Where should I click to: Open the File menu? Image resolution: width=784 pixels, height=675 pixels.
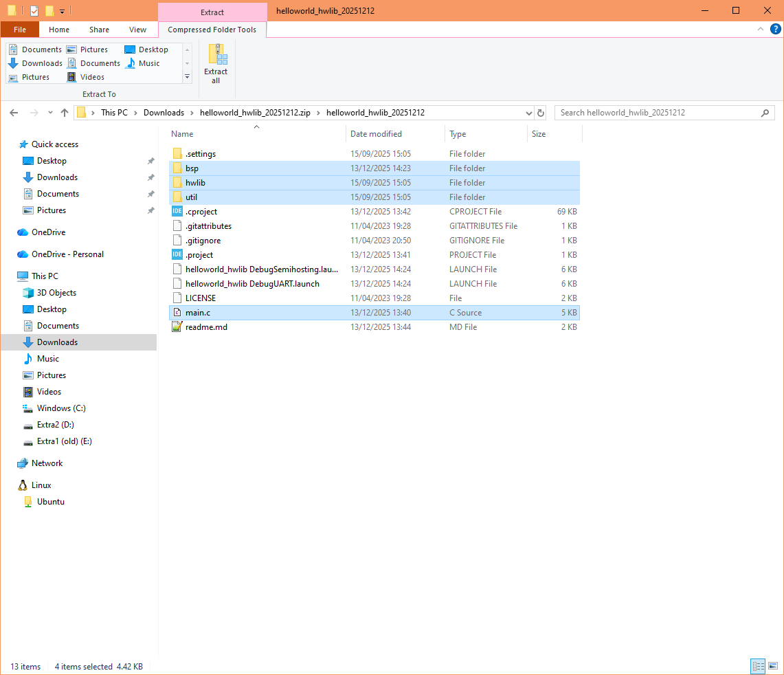[x=20, y=30]
